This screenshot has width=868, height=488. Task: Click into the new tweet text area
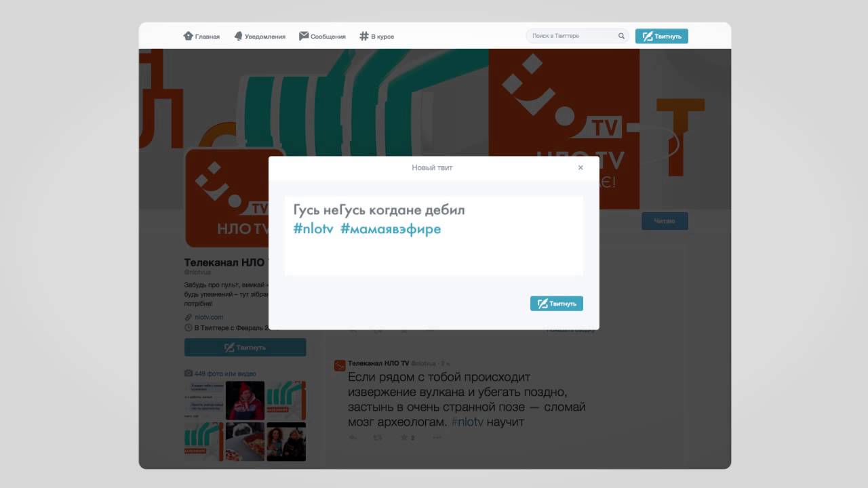coord(433,236)
